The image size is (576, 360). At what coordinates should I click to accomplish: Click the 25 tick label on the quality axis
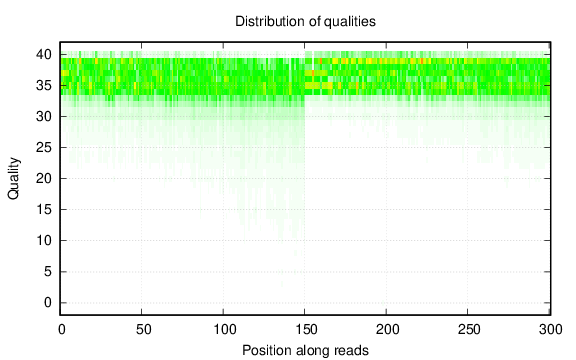pos(44,148)
